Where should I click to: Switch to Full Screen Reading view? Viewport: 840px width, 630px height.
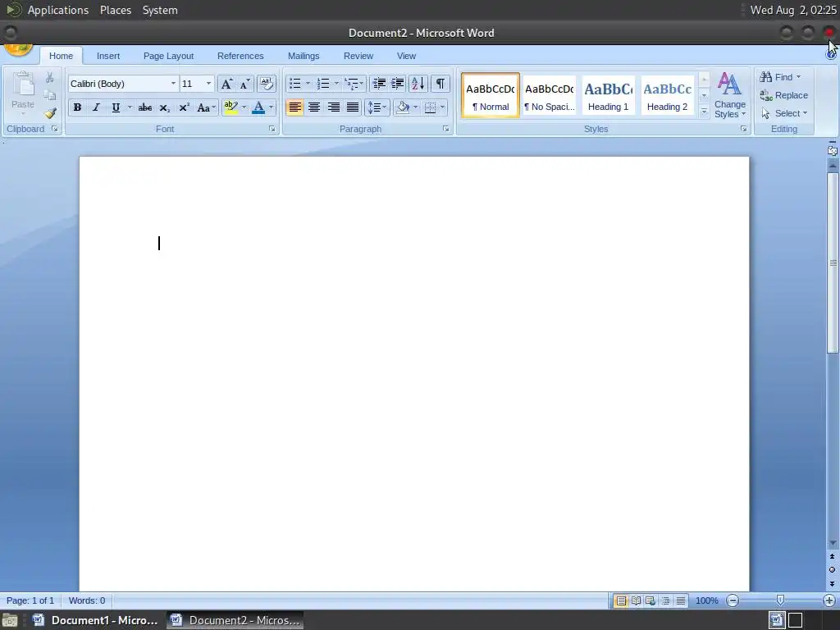coord(636,600)
